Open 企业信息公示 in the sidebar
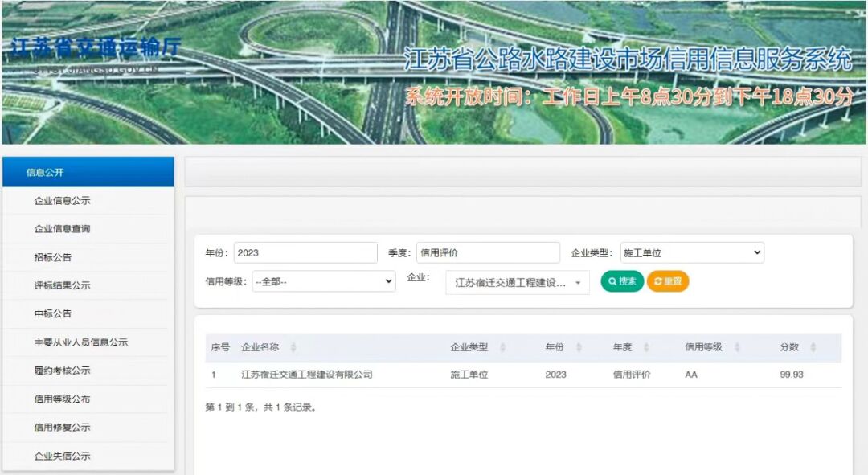Screen dimensions: 868x475 click(x=62, y=201)
